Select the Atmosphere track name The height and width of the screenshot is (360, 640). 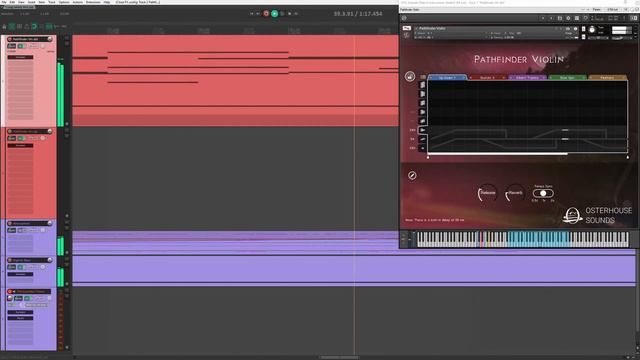(21, 223)
